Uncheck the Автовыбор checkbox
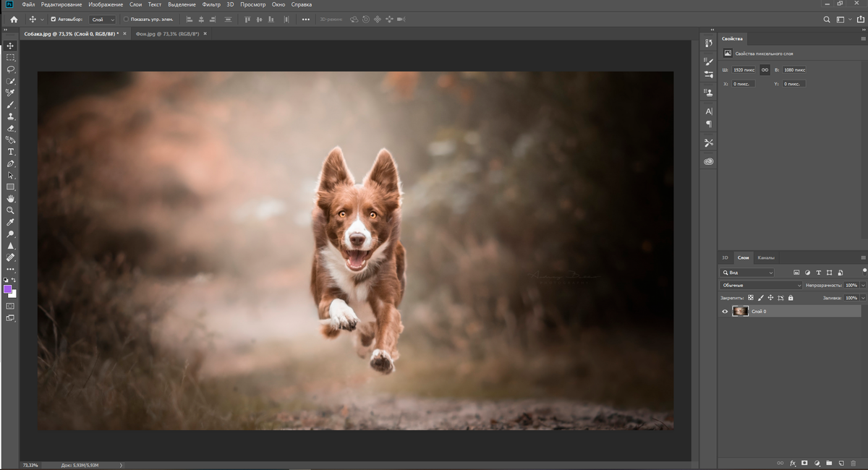868x470 pixels. click(x=54, y=20)
